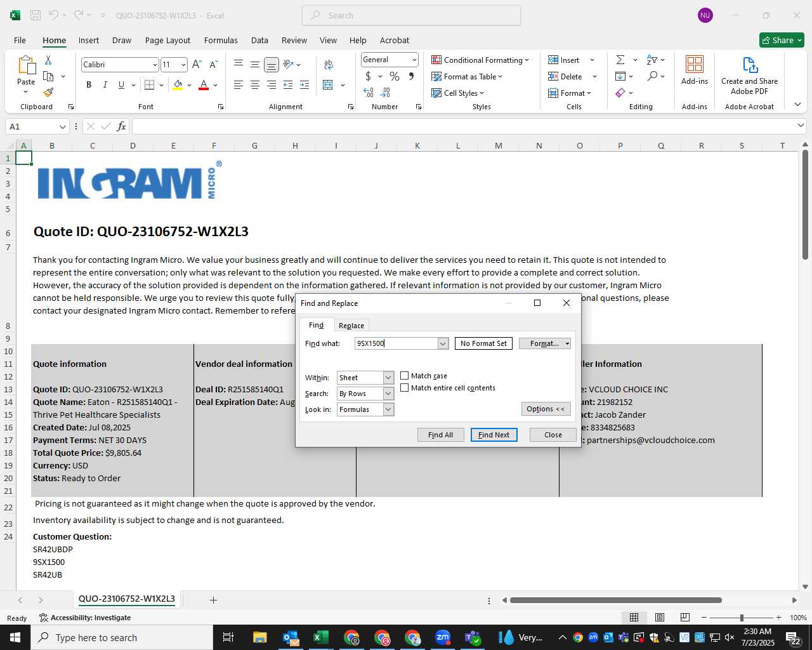Viewport: 812px width, 650px height.
Task: Toggle Underline formatting
Action: click(121, 84)
